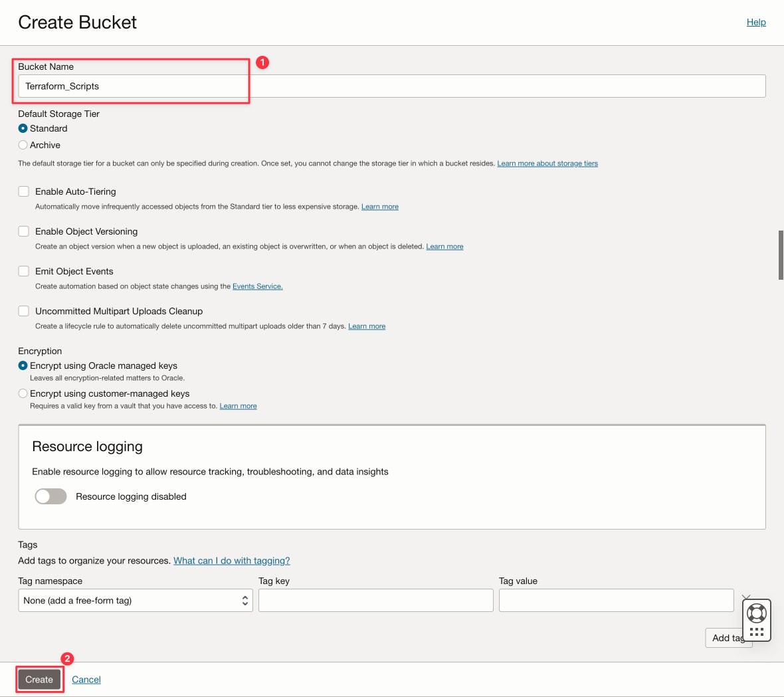
Task: Enable Uncommitted Multipart Uploads Cleanup
Action: (24, 311)
